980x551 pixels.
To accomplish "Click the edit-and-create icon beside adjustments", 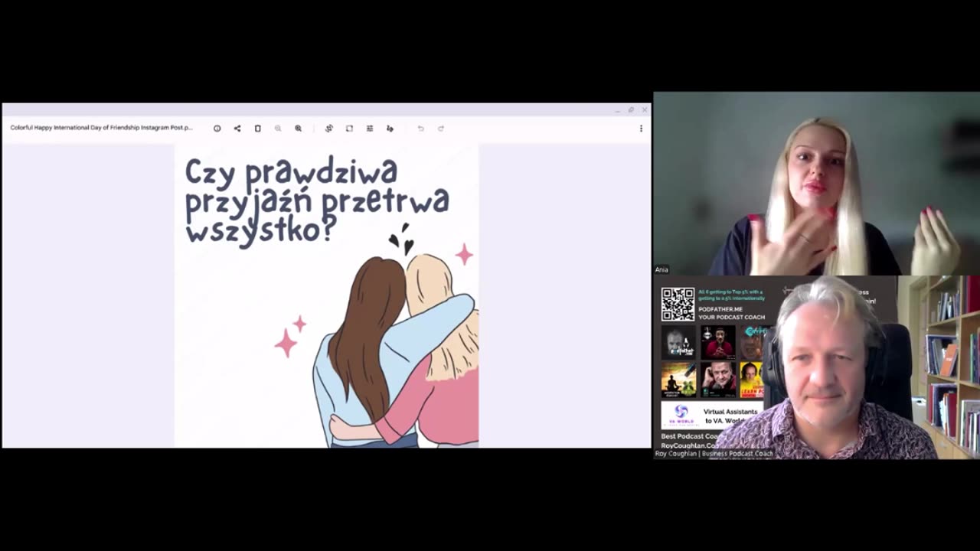I will pyautogui.click(x=390, y=129).
